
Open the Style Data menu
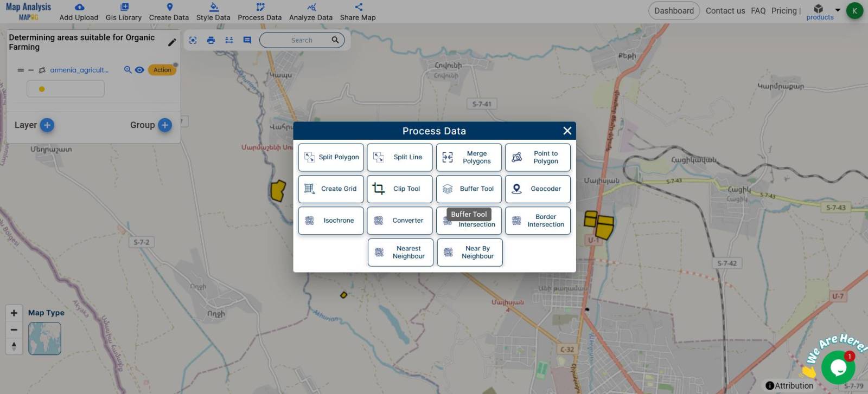pyautogui.click(x=213, y=11)
